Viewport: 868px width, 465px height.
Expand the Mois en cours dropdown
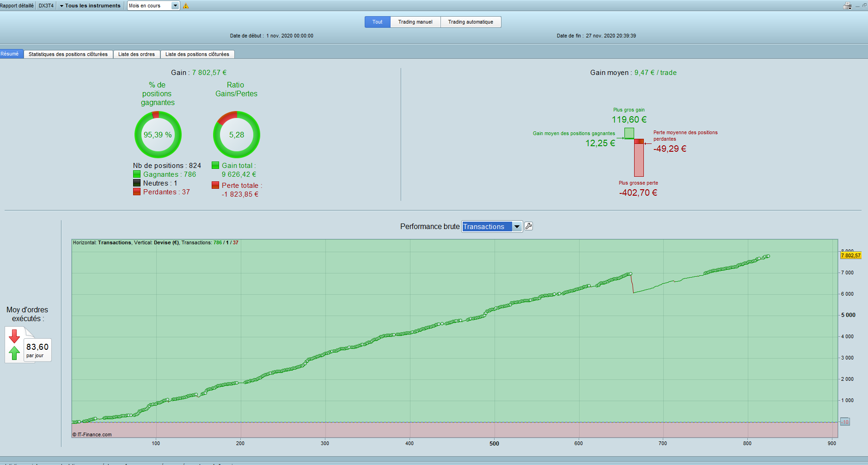pos(153,6)
